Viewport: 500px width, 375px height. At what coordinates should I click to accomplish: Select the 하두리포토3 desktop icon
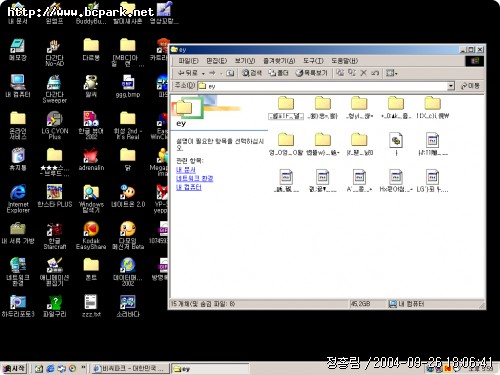[18, 305]
